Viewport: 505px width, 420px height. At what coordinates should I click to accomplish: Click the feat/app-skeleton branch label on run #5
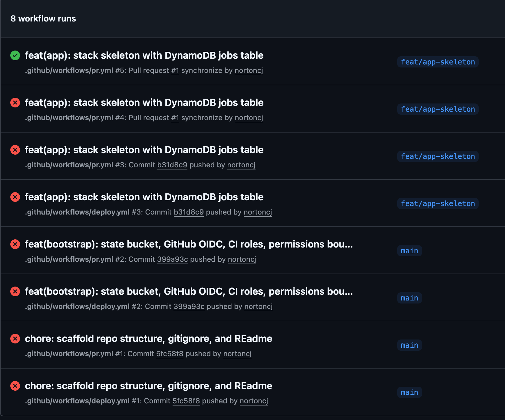(x=438, y=62)
